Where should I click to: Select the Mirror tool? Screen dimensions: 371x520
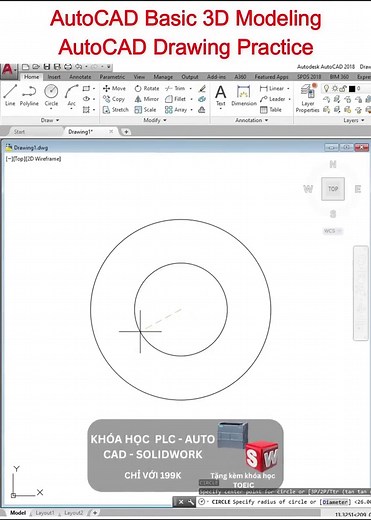(x=147, y=99)
